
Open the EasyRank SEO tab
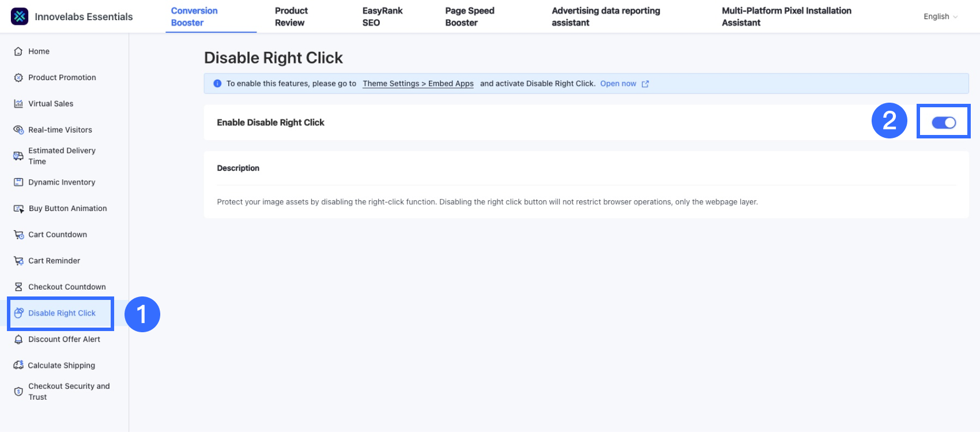382,17
